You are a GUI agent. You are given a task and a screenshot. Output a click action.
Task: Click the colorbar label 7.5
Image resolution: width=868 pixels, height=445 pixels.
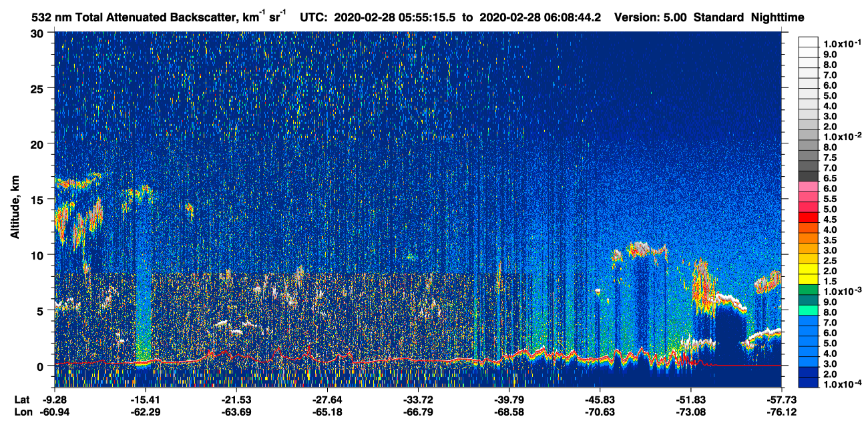(831, 157)
